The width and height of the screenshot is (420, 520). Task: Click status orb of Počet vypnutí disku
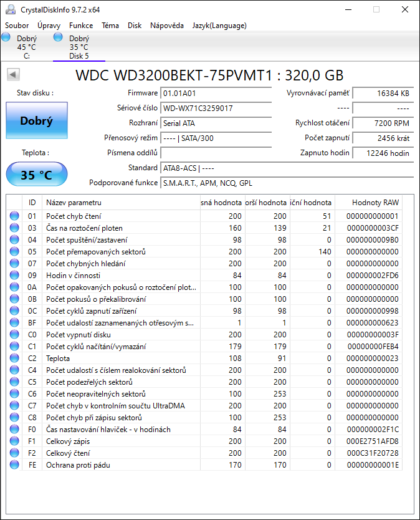pyautogui.click(x=14, y=334)
